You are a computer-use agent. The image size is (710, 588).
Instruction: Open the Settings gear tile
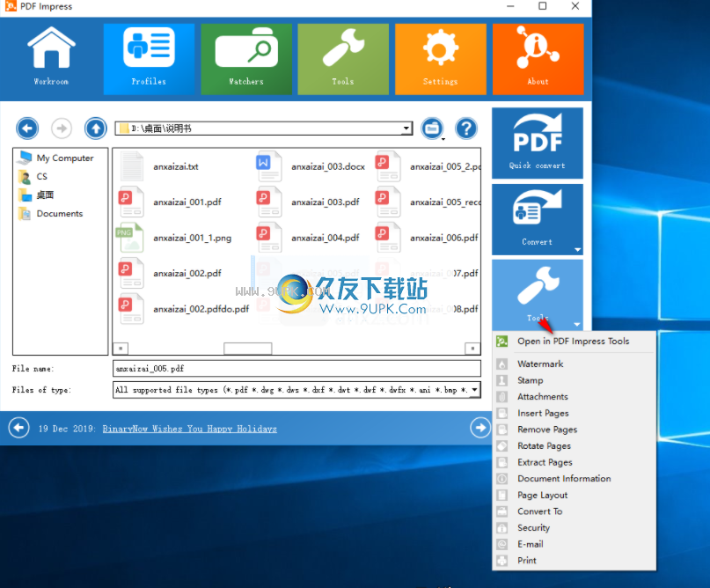pyautogui.click(x=441, y=59)
